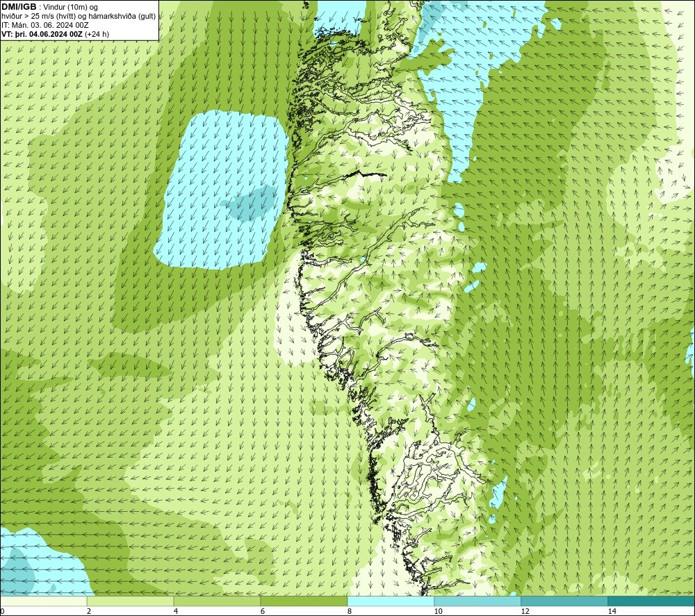Viewport: 695px width, 616px height.
Task: Click the legend scale label '6'
Action: [263, 612]
